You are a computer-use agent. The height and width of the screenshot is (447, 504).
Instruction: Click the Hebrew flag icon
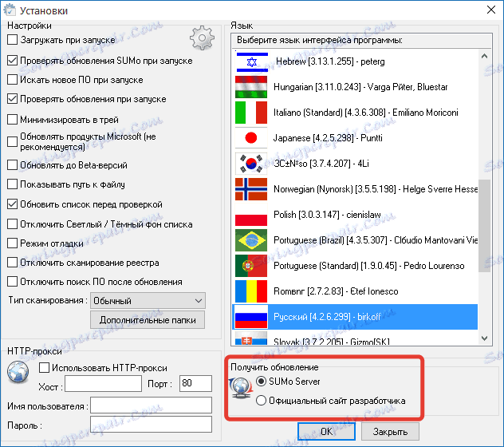251,61
